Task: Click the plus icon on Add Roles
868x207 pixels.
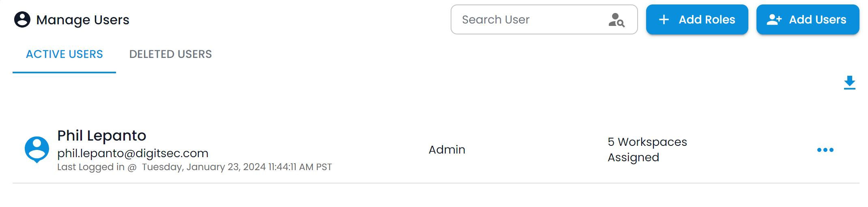Action: click(x=664, y=19)
